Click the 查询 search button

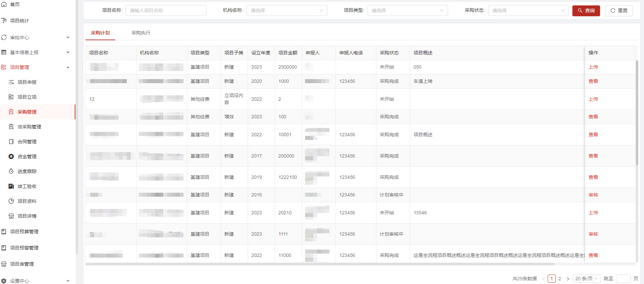click(586, 10)
